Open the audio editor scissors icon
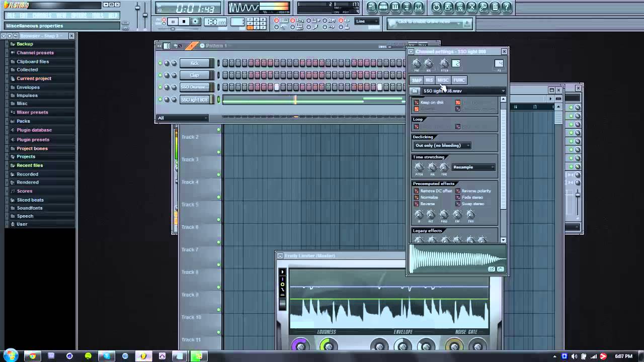The height and width of the screenshot is (362, 644). 471,7
